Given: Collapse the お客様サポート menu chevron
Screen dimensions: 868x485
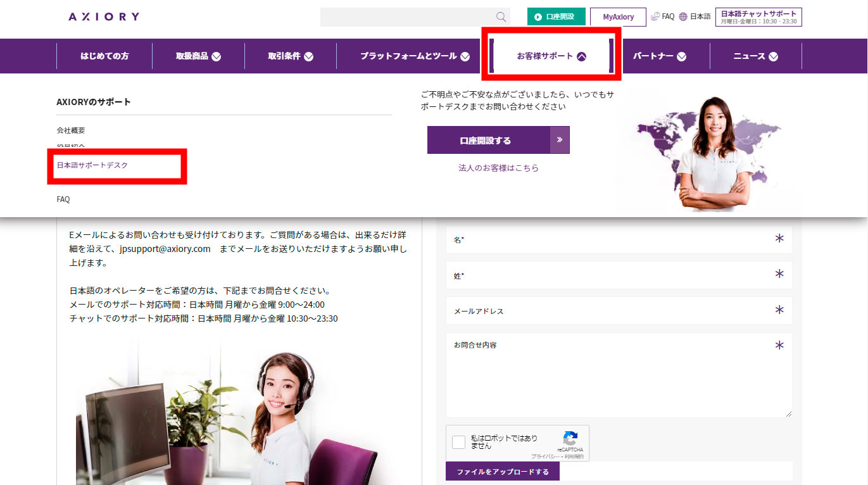Looking at the screenshot, I should point(582,56).
